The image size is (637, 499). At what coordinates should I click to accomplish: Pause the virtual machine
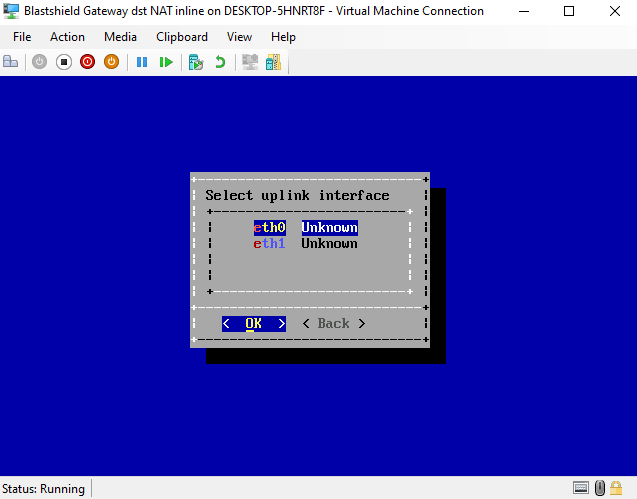pyautogui.click(x=142, y=62)
